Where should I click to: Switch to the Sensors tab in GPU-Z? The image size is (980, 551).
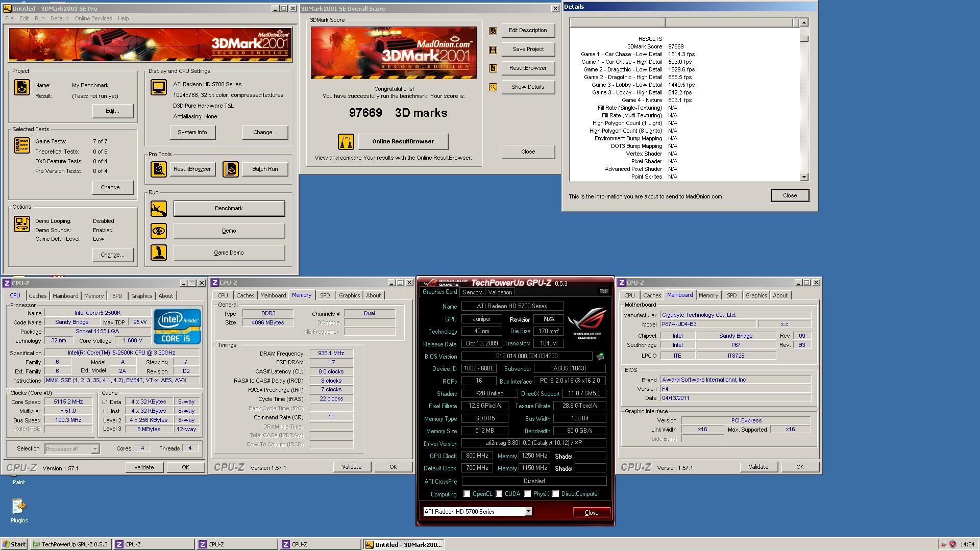coord(472,292)
